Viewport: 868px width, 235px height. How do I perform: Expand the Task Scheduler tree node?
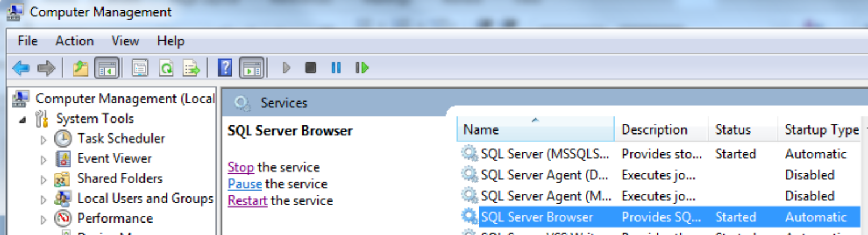point(44,140)
